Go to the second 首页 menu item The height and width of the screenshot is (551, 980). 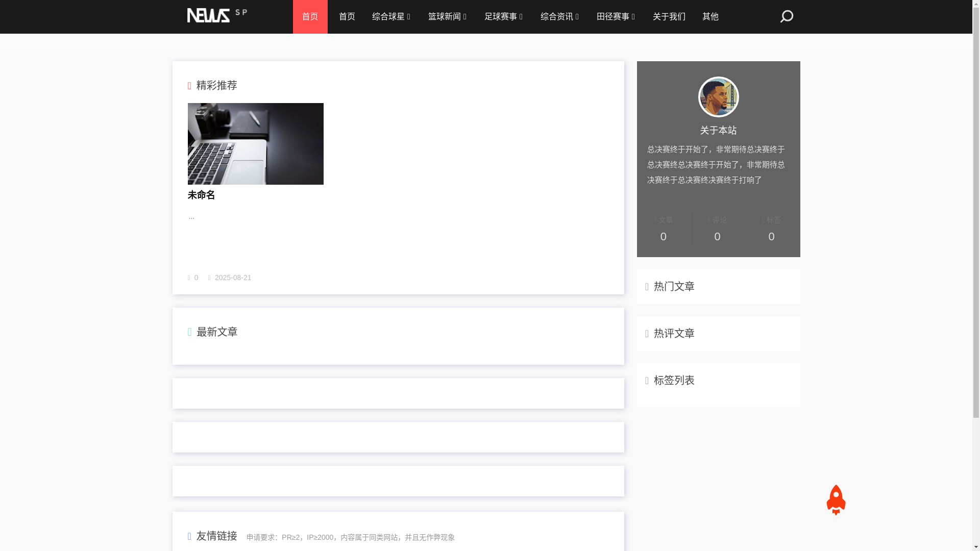(x=347, y=17)
